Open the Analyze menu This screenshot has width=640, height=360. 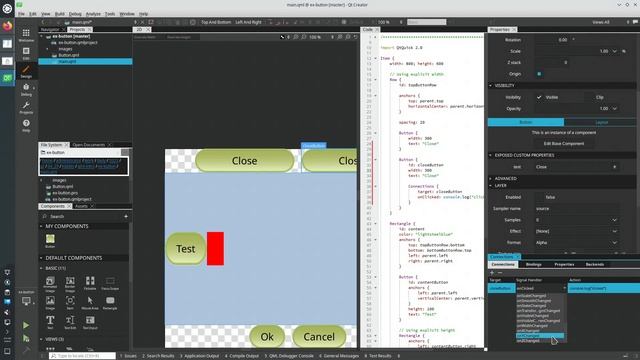(x=93, y=13)
